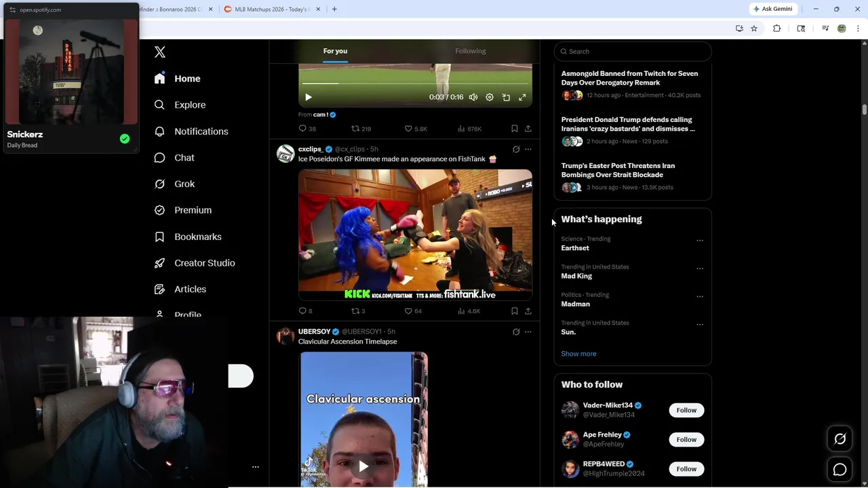Follow Ape Frehley
The width and height of the screenshot is (868, 488).
coord(686,440)
